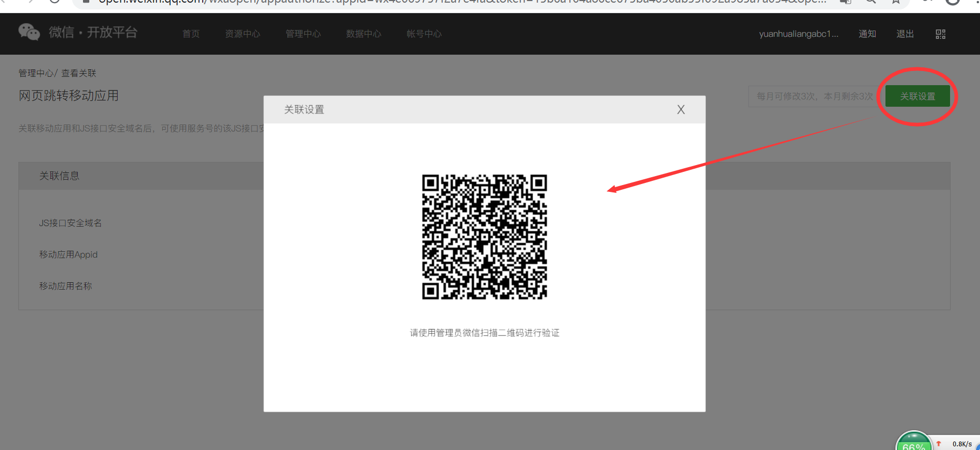
Task: Click the 移动应用Appid label
Action: [x=68, y=254]
